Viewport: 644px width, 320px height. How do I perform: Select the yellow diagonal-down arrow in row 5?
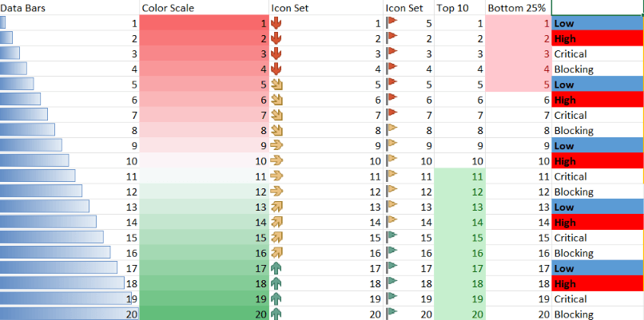click(x=277, y=85)
